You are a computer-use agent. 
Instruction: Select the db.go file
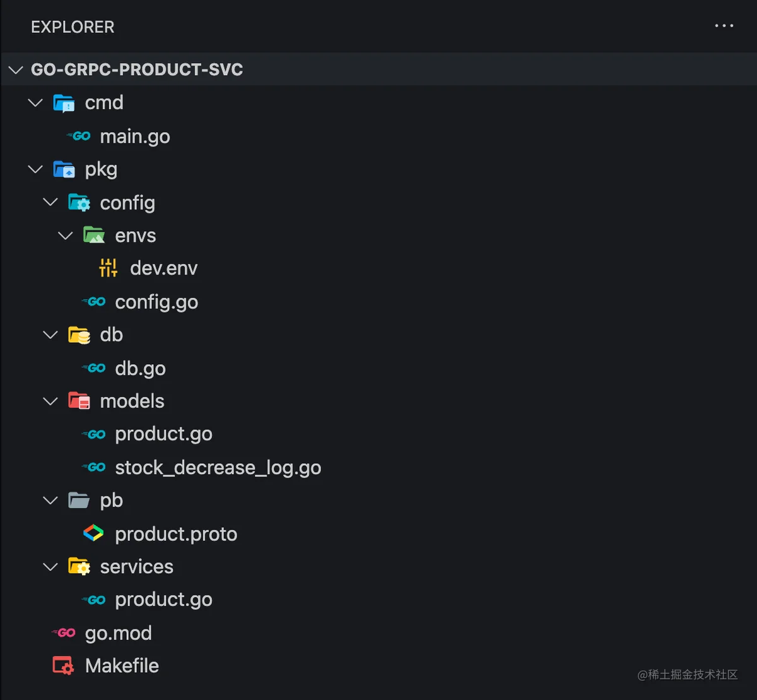point(140,369)
